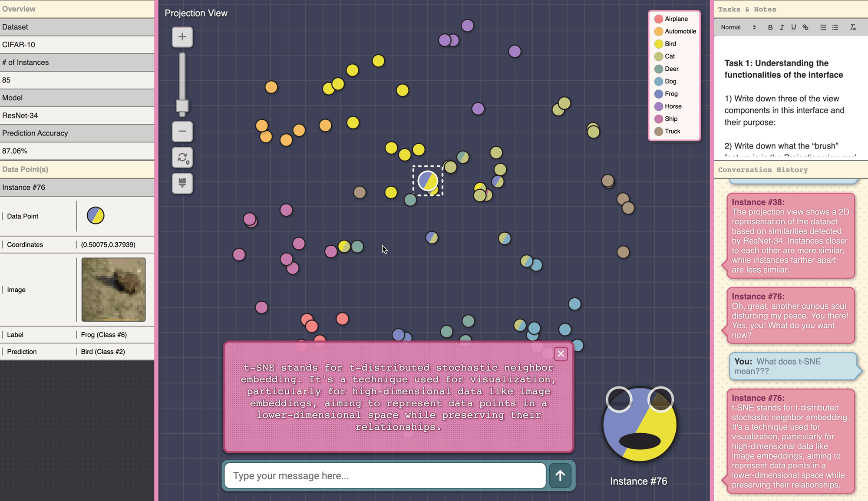Toggle italic formatting in notes
This screenshot has width=868, height=501.
pyautogui.click(x=782, y=27)
